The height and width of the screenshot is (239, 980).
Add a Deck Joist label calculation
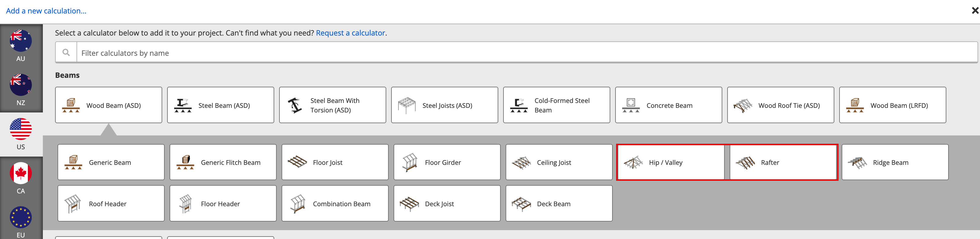coord(440,203)
